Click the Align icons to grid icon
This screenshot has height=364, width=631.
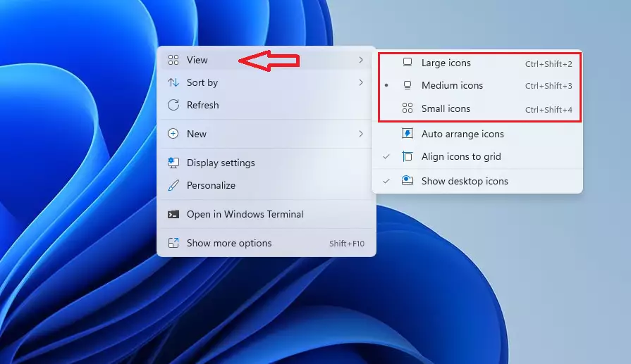point(408,156)
